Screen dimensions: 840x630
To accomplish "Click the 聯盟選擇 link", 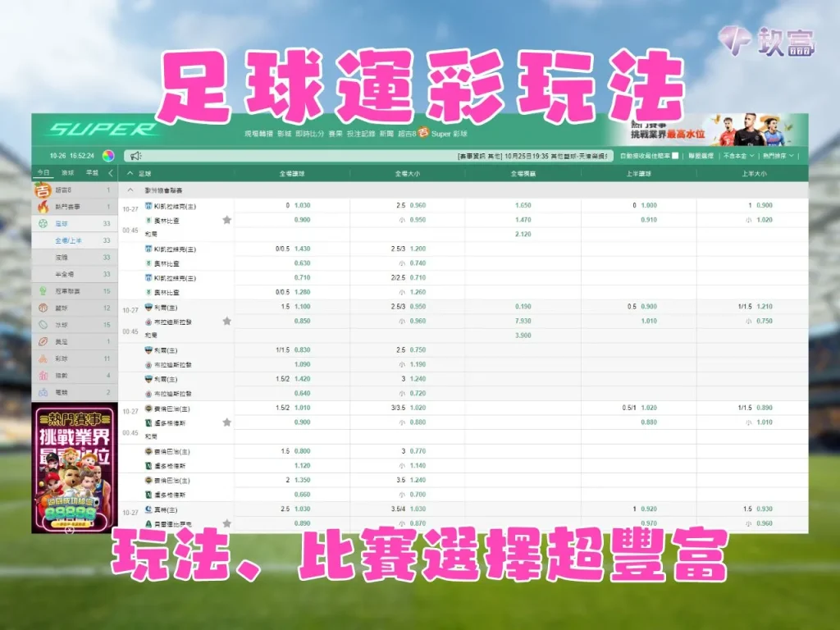I will [x=701, y=155].
